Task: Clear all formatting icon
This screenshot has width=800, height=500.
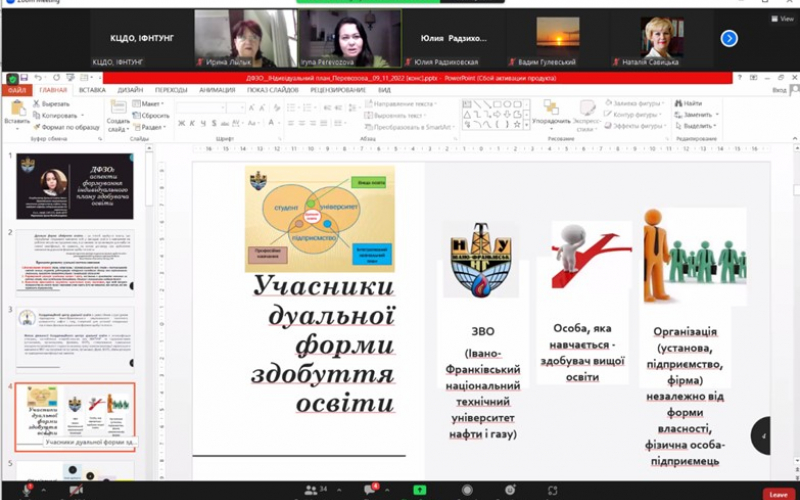Action: 277,108
